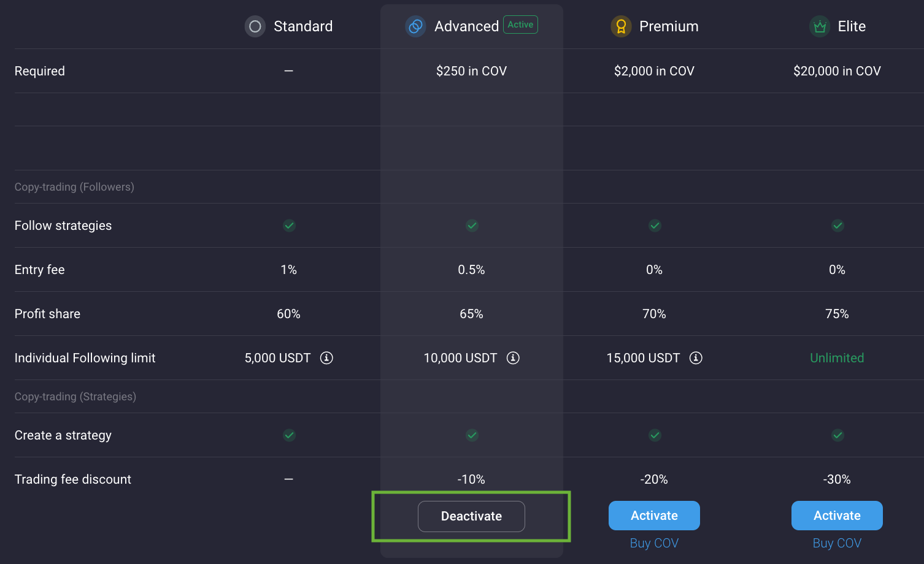Viewport: 924px width, 564px height.
Task: Open info icon beside 10,000 USDT limit
Action: (513, 358)
